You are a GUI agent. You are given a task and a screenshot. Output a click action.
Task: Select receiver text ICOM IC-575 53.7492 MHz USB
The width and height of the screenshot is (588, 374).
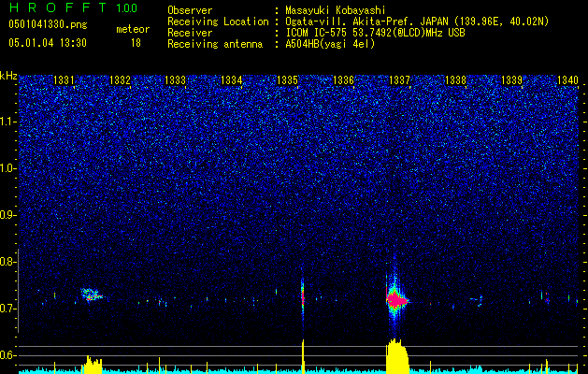(x=375, y=33)
